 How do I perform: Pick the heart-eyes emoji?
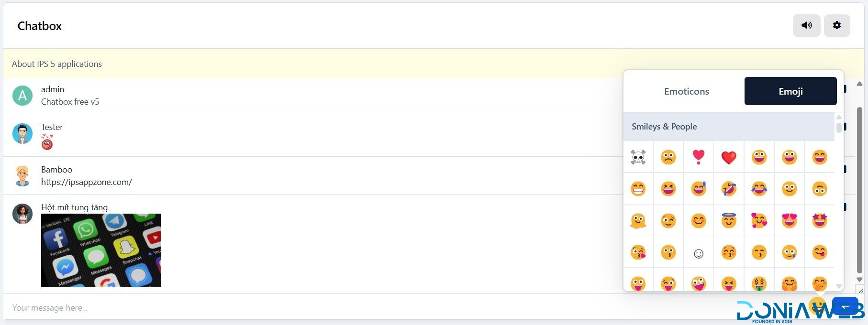789,220
